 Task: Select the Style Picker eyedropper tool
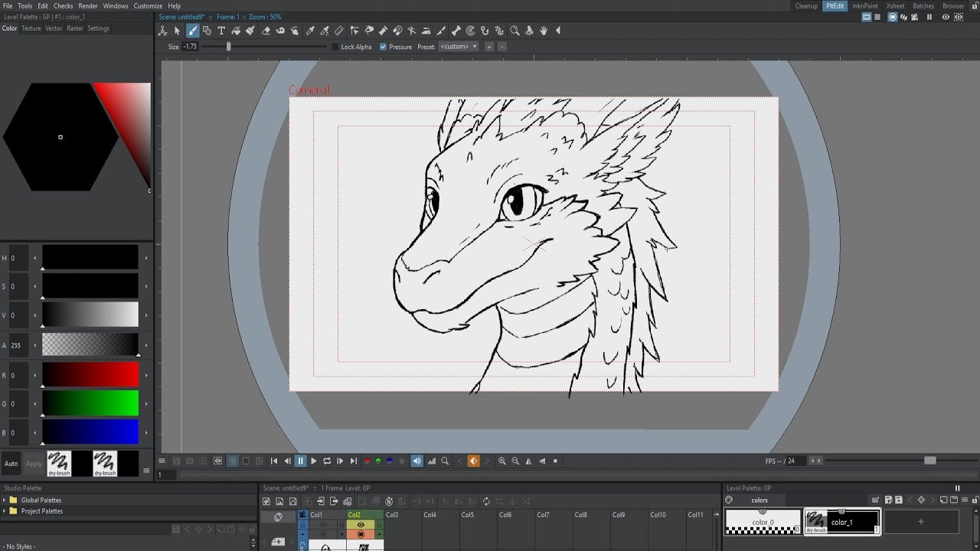coord(310,31)
